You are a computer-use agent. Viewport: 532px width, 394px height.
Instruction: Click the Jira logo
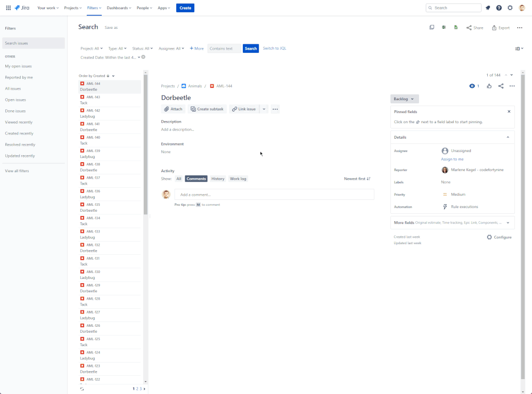(22, 8)
